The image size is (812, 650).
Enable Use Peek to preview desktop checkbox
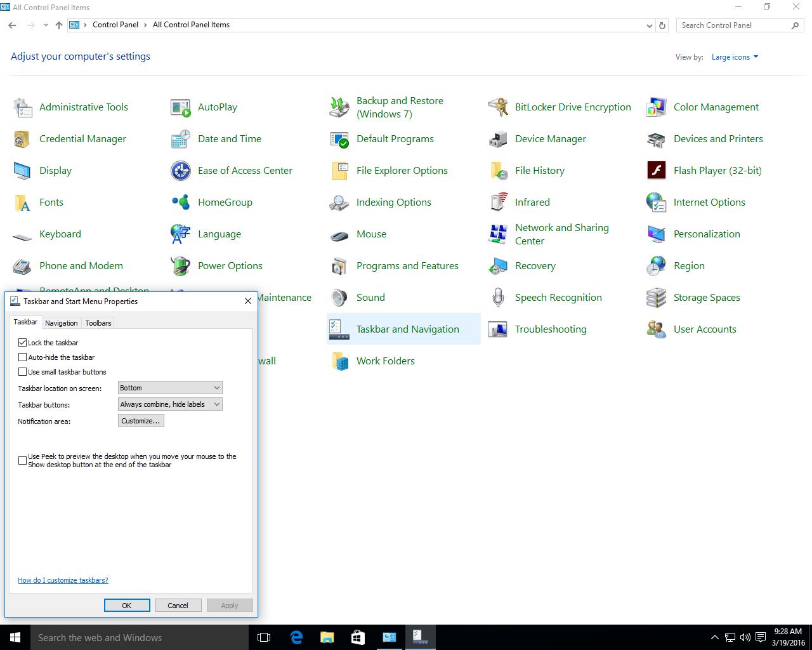click(23, 460)
